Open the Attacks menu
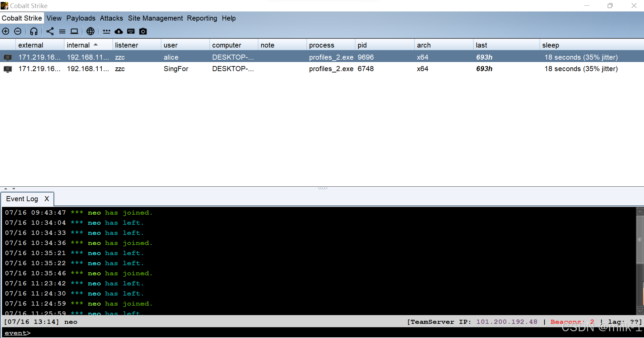The width and height of the screenshot is (644, 338). pyautogui.click(x=111, y=18)
